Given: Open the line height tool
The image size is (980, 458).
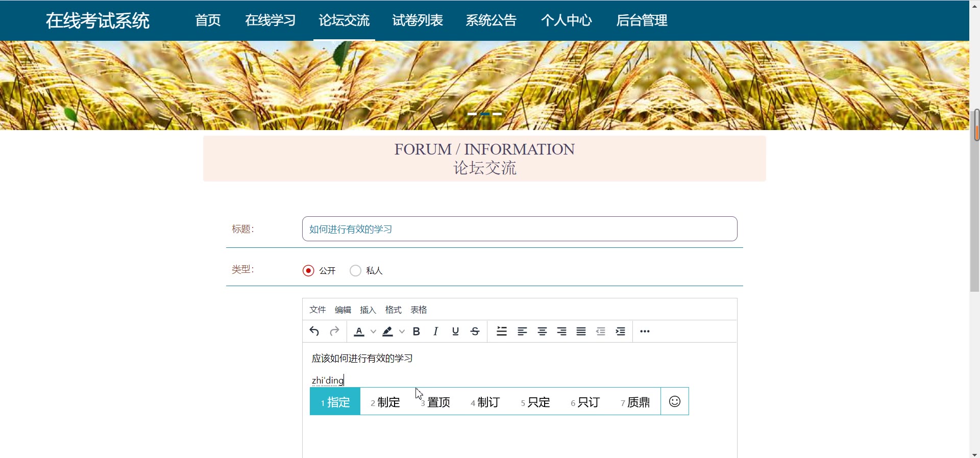Looking at the screenshot, I should pyautogui.click(x=502, y=332).
